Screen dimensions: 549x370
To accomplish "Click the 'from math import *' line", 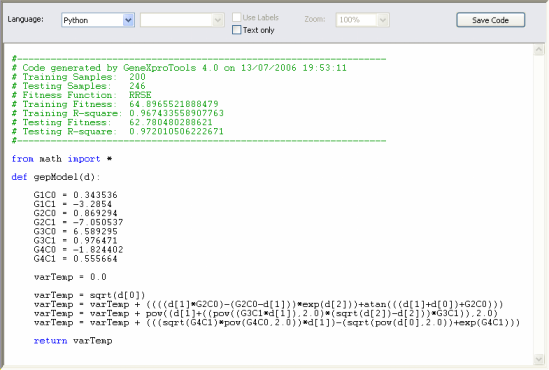I will coord(62,159).
